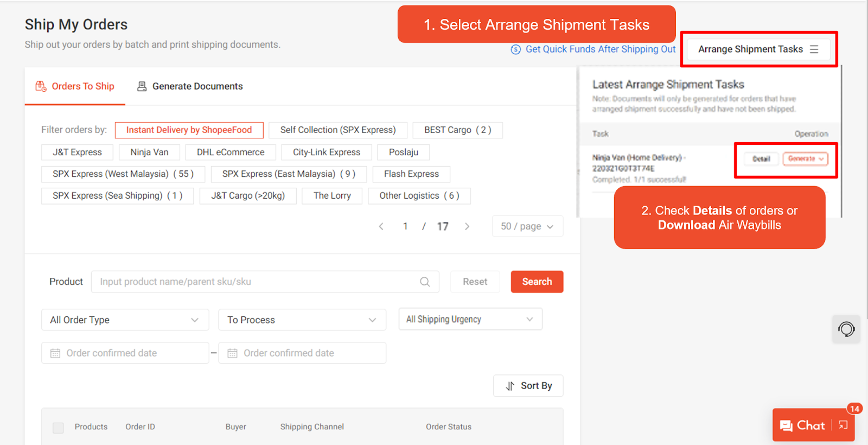Click the end Order confirmed date field
The image size is (868, 445).
click(x=302, y=353)
